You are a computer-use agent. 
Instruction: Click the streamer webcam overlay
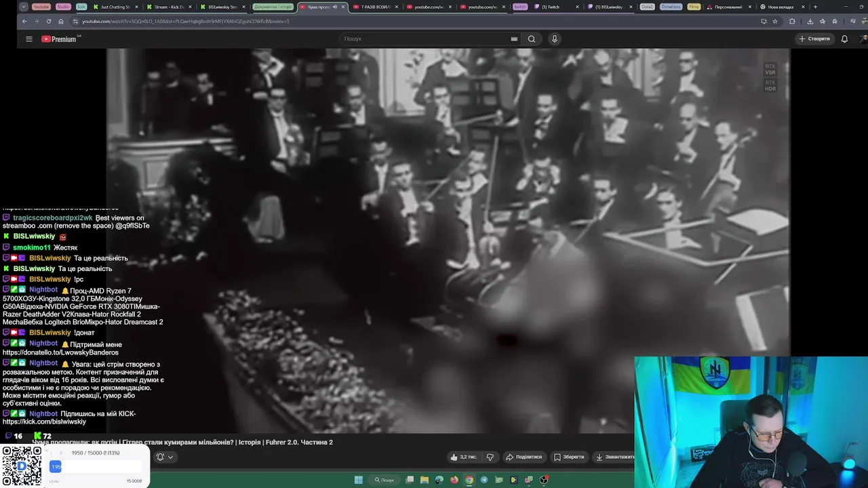click(751, 422)
